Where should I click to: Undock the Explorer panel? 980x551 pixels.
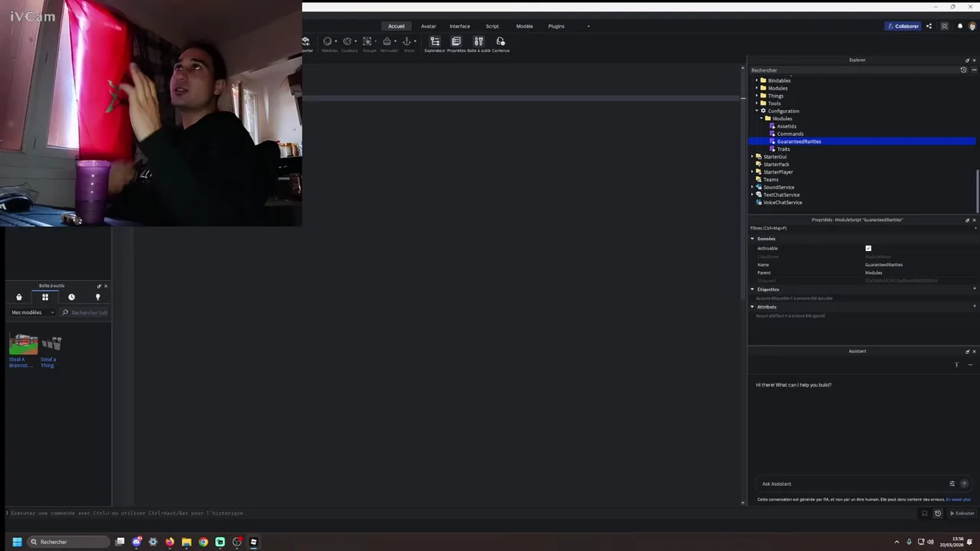point(967,60)
